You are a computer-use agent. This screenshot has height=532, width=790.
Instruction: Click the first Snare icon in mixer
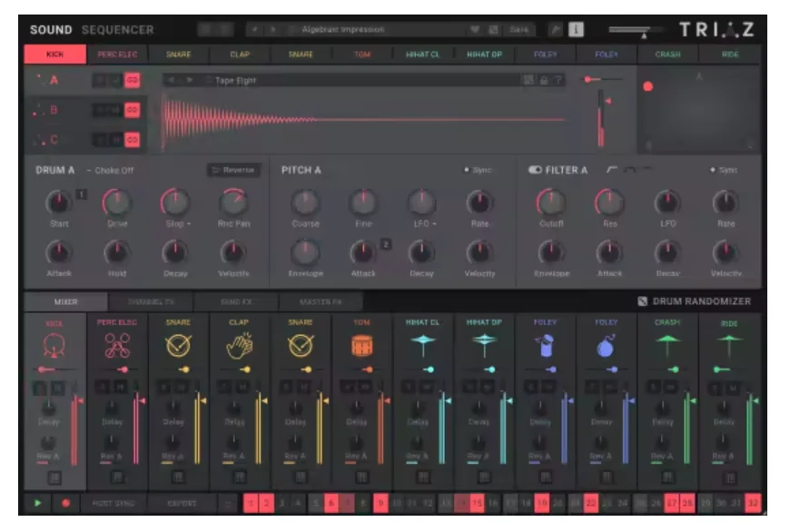(178, 346)
